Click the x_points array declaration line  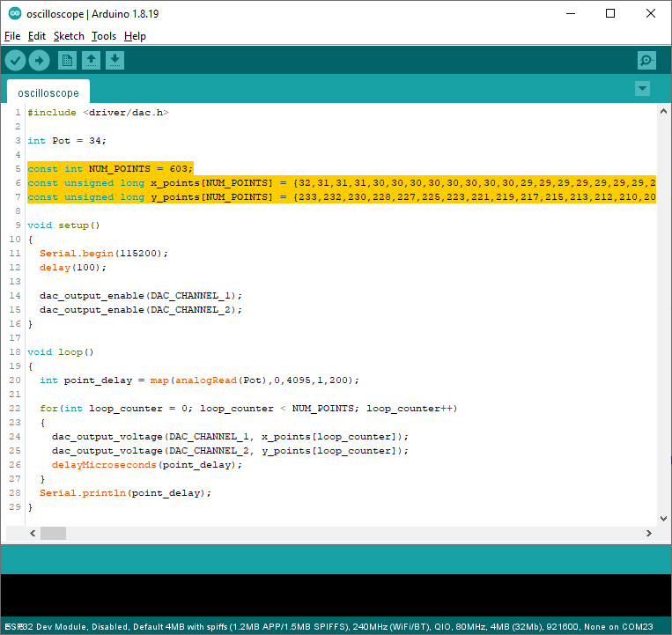pos(342,183)
